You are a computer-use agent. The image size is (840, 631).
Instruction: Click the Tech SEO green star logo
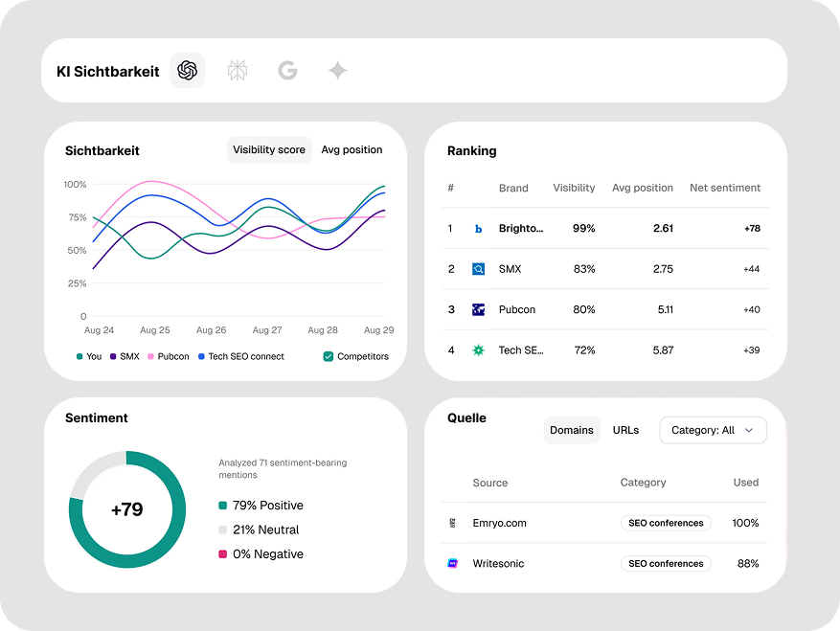(479, 350)
